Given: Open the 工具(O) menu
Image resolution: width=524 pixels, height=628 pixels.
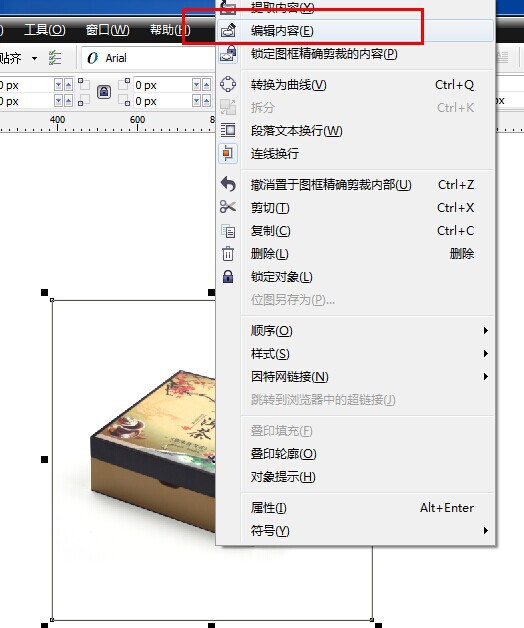Looking at the screenshot, I should click(44, 30).
